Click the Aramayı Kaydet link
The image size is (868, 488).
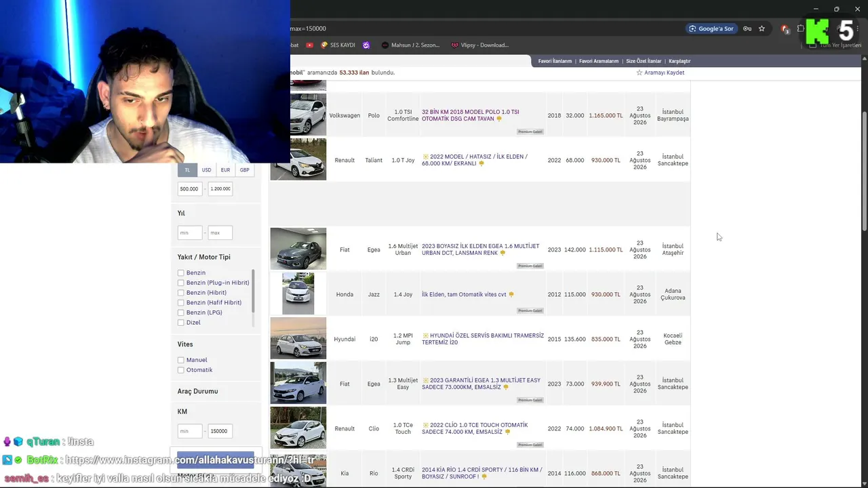point(665,73)
